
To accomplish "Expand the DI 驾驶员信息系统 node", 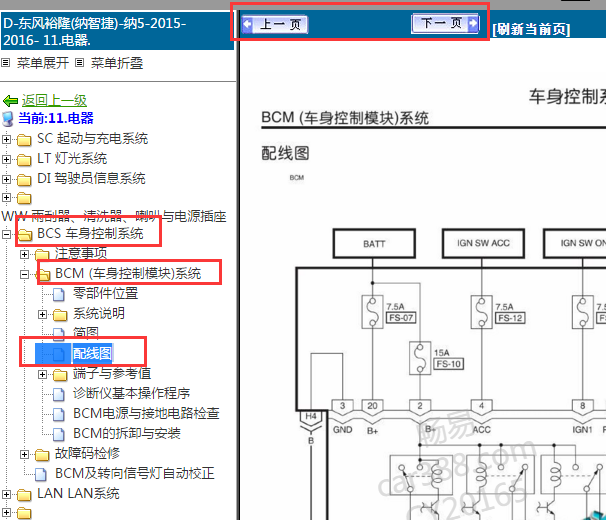I will pos(6,179).
